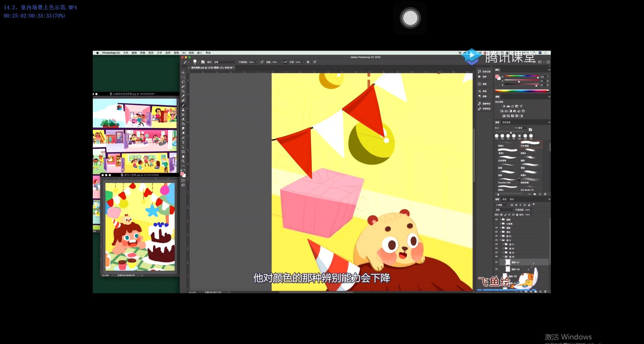
Task: Open the Actions panel play icon
Action: coord(479,76)
